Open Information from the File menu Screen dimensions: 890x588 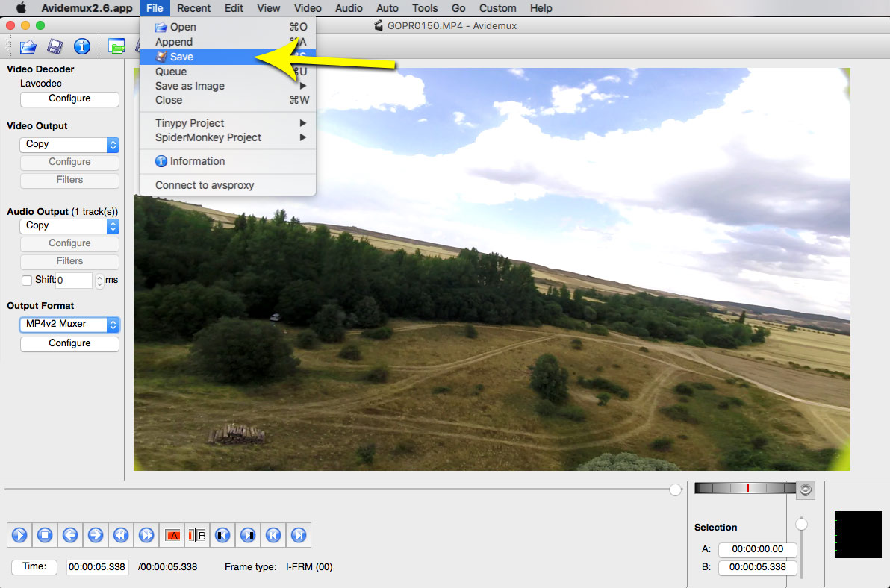[x=228, y=161]
